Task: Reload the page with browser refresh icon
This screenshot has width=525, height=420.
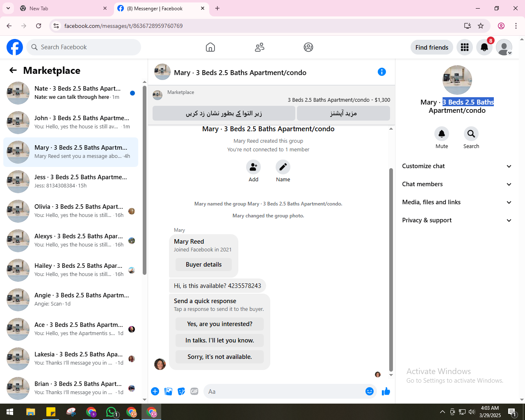Action: tap(39, 26)
